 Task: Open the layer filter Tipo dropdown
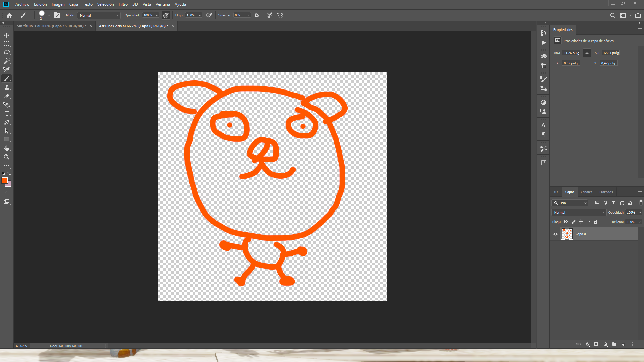point(570,203)
